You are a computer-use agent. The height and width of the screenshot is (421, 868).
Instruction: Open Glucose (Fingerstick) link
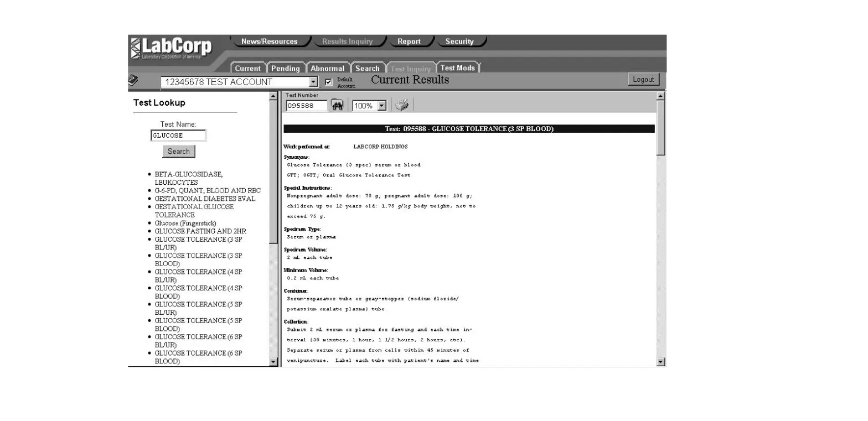pos(185,223)
